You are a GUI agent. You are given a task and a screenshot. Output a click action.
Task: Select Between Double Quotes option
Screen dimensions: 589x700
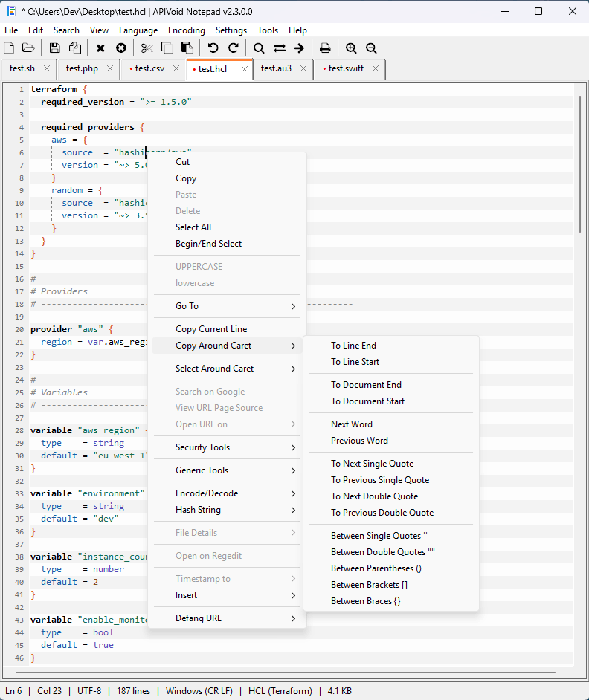[x=391, y=552]
